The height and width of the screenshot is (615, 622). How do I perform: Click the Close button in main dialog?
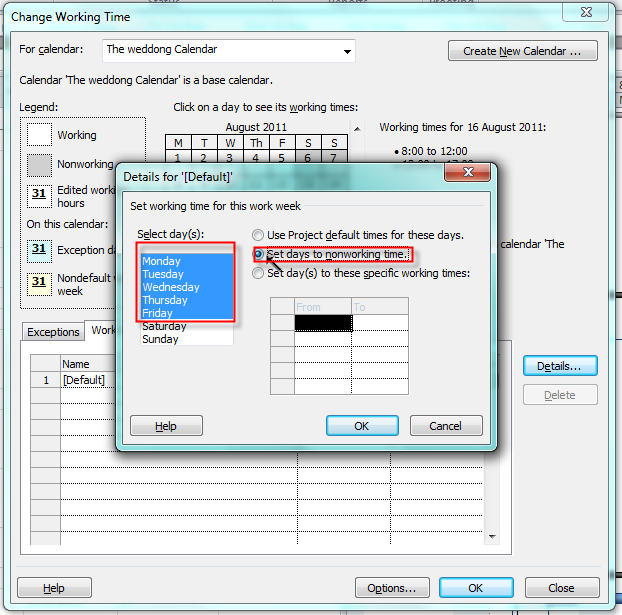(561, 588)
